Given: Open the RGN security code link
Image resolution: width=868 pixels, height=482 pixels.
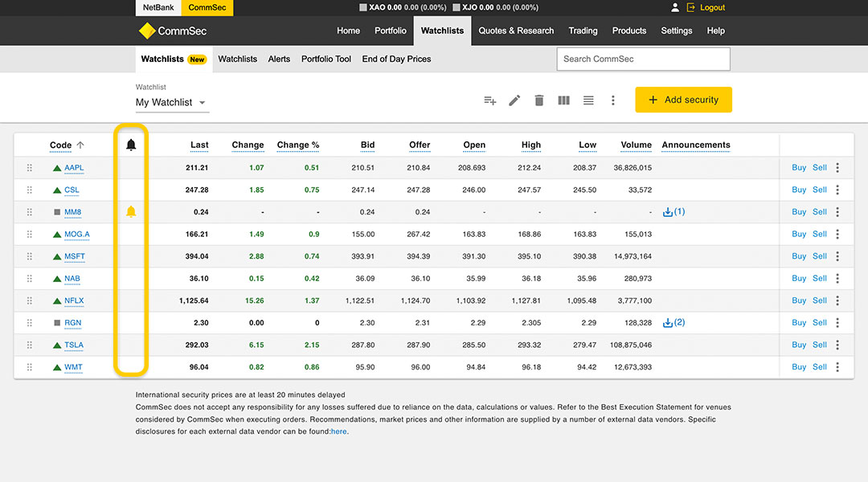Looking at the screenshot, I should [72, 323].
